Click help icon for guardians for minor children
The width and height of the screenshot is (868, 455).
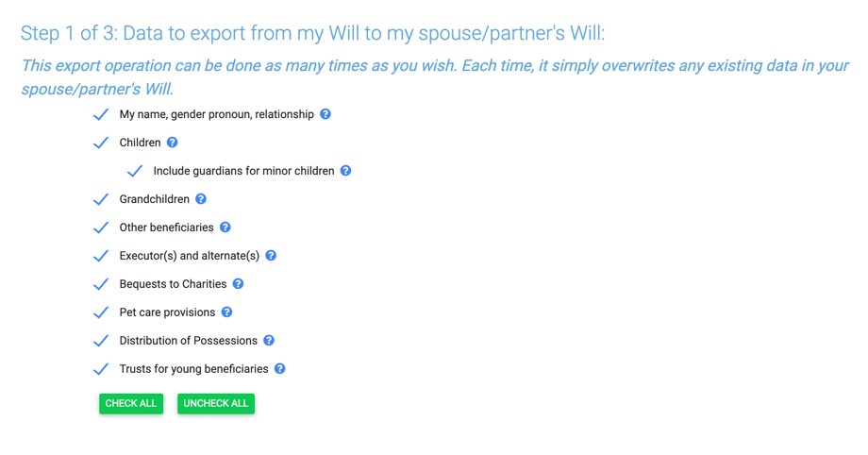pos(346,171)
